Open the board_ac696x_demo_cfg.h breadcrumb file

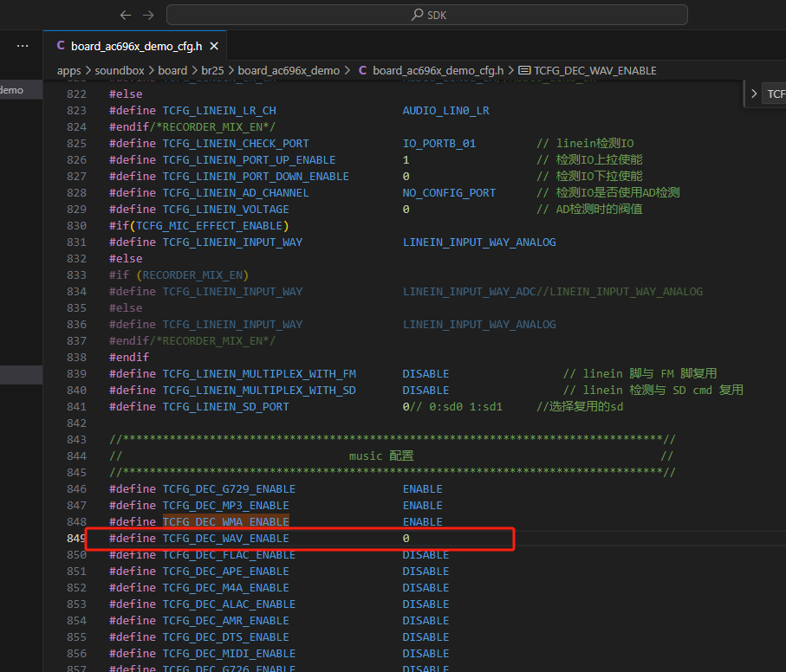point(438,71)
